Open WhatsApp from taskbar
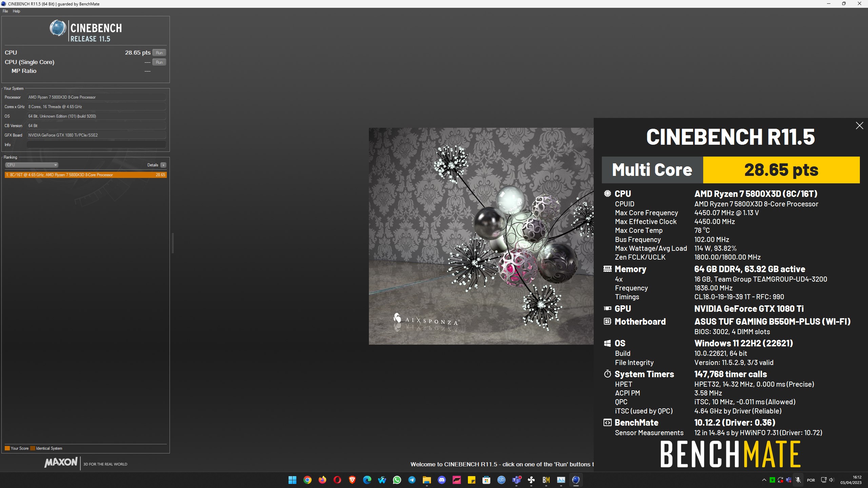This screenshot has width=868, height=488. point(397,480)
